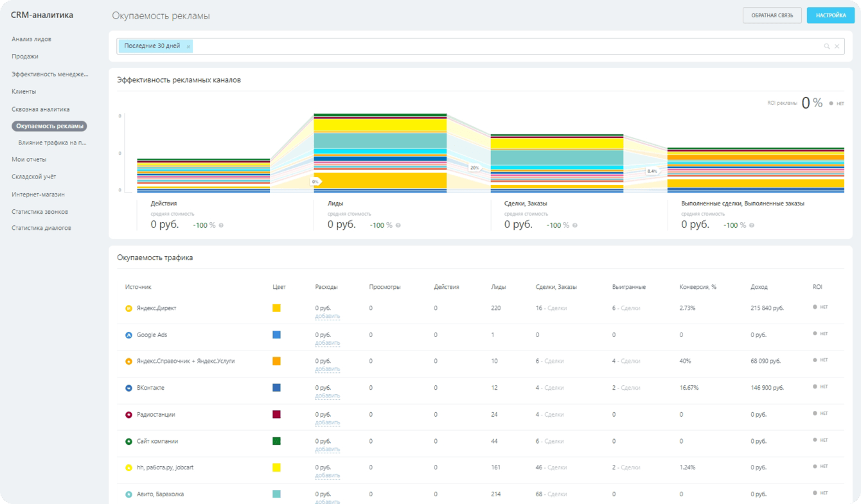Click the Сайт компании source icon
Viewport: 861px width, 504px height.
coord(129,442)
